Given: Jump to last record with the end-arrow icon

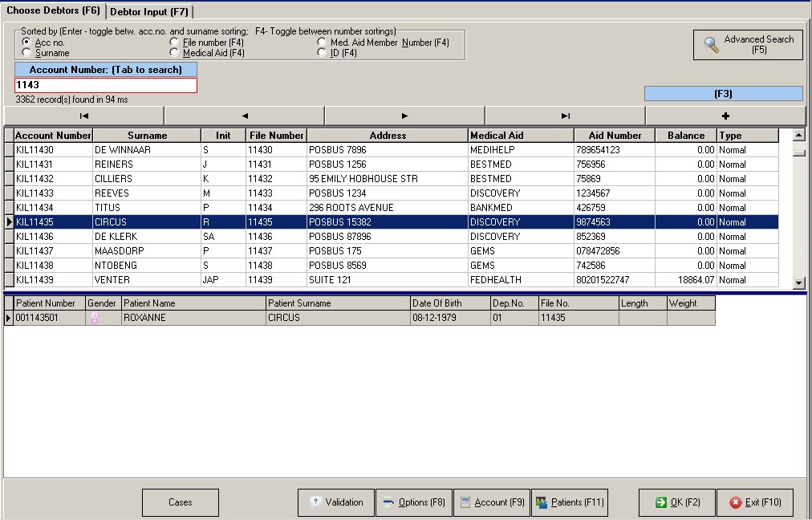Looking at the screenshot, I should point(564,116).
